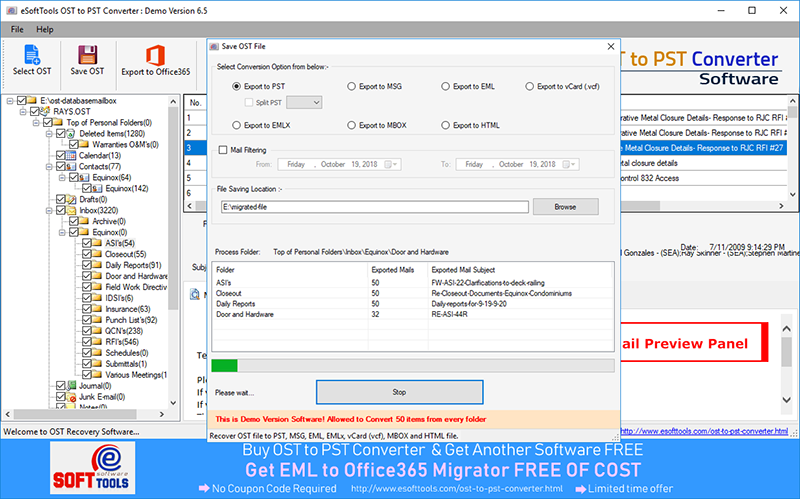The height and width of the screenshot is (499, 800).
Task: Click the Contacts(77) folder icon
Action: (72, 166)
